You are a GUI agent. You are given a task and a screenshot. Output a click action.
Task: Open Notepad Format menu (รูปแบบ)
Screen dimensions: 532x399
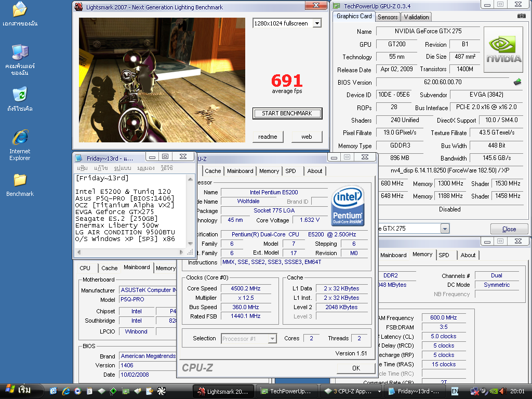coord(123,168)
